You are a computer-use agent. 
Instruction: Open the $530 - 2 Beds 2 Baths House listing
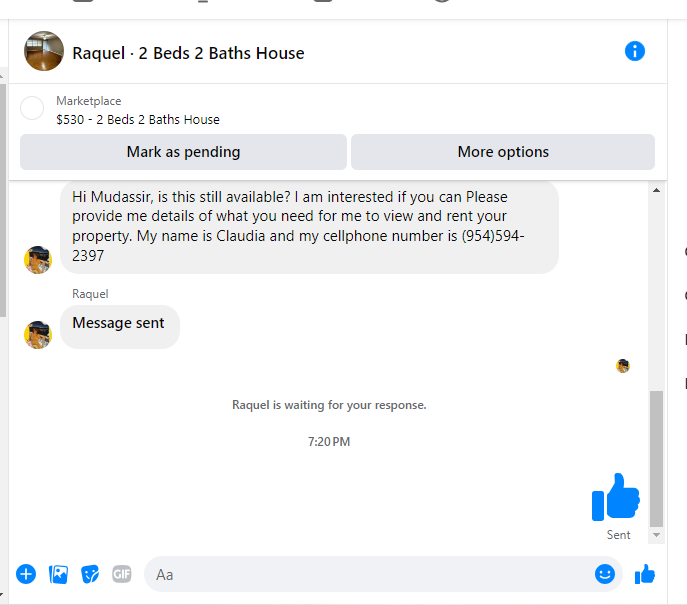tap(138, 120)
